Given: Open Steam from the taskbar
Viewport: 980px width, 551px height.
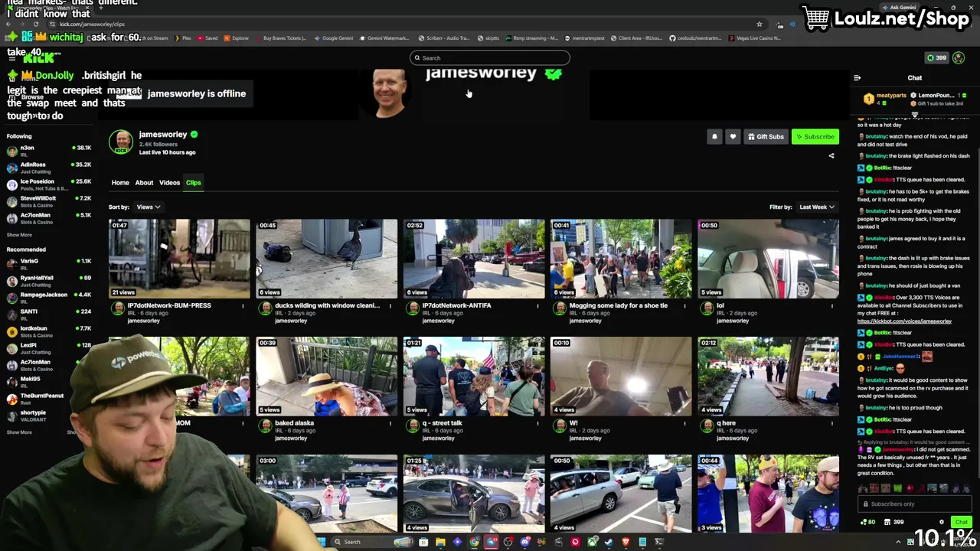Looking at the screenshot, I should click(x=608, y=542).
